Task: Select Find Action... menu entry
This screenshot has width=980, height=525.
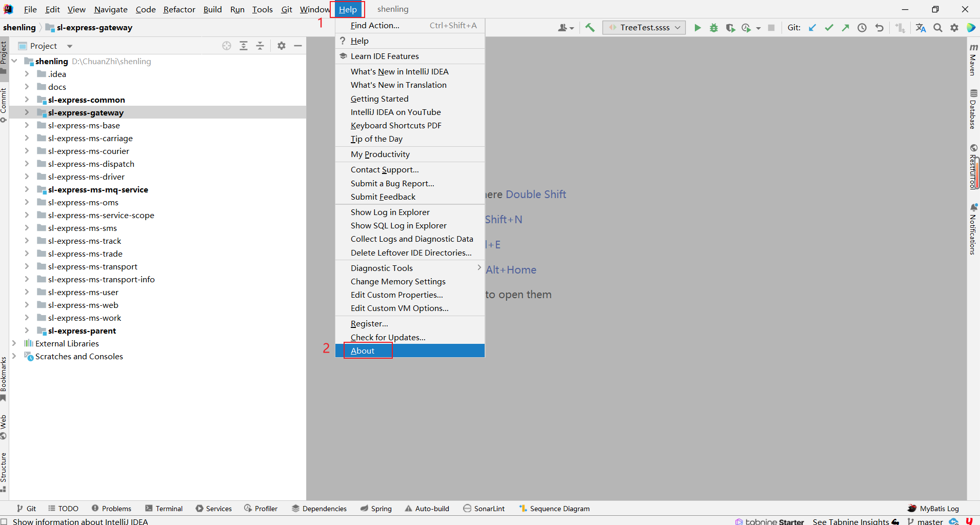Action: coord(410,25)
